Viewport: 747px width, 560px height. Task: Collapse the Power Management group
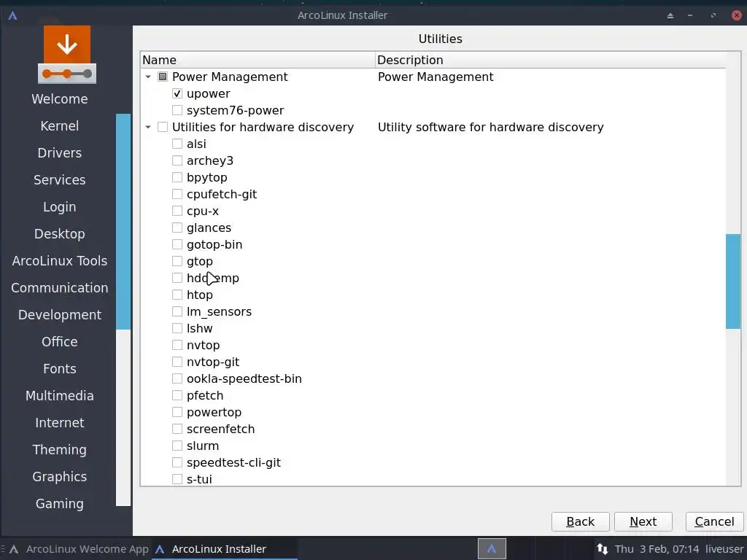[148, 77]
